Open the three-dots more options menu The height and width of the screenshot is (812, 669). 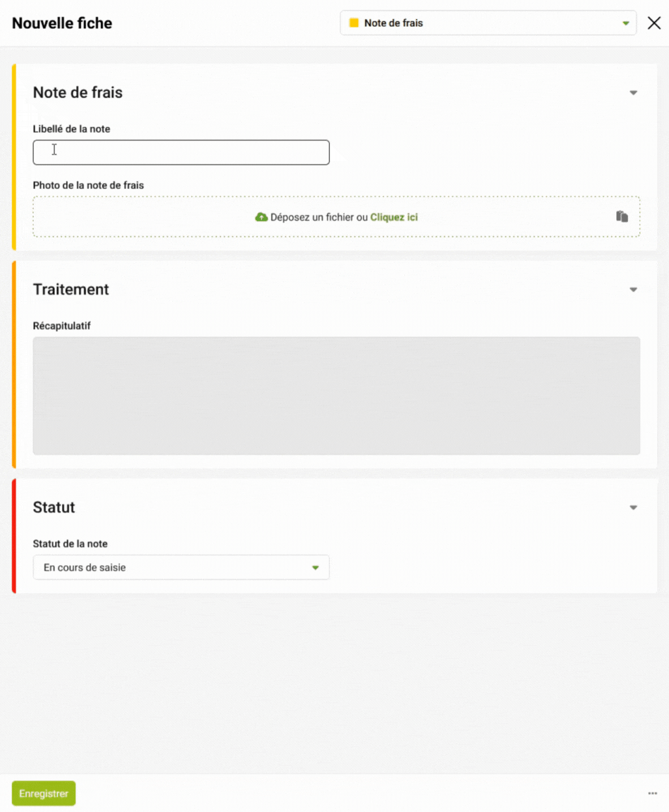[x=652, y=793]
